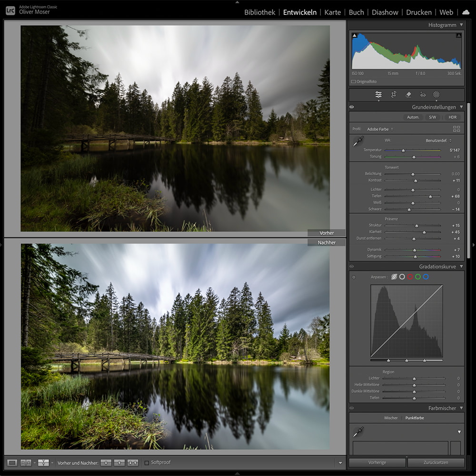Select Before/After top-bottom view icon
The height and width of the screenshot is (476, 476).
43,463
